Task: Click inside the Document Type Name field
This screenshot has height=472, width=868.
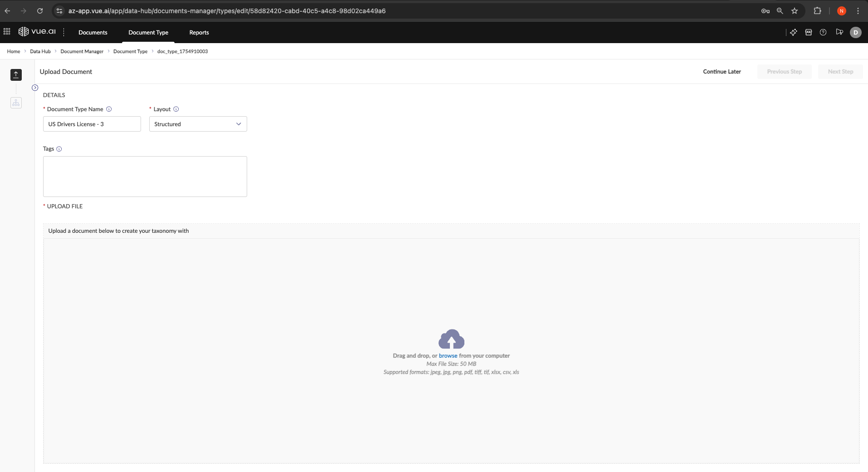Action: (x=92, y=124)
